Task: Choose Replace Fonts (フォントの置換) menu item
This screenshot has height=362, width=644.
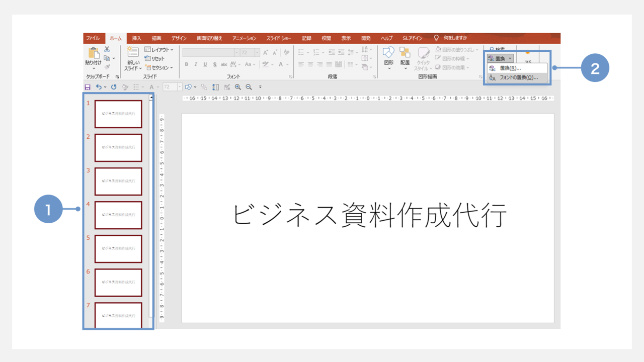Action: [x=517, y=77]
